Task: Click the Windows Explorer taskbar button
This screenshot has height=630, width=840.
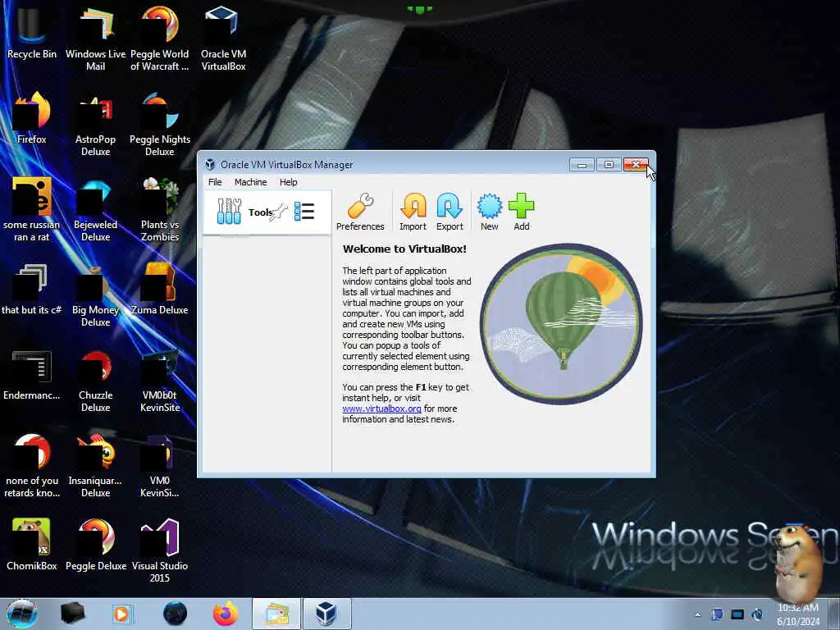Action: coord(276,614)
